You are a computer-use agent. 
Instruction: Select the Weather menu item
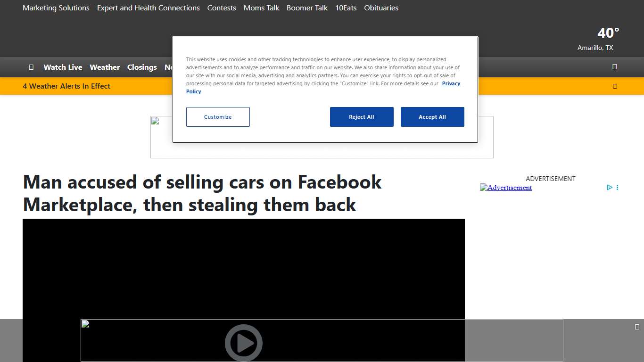click(x=105, y=67)
